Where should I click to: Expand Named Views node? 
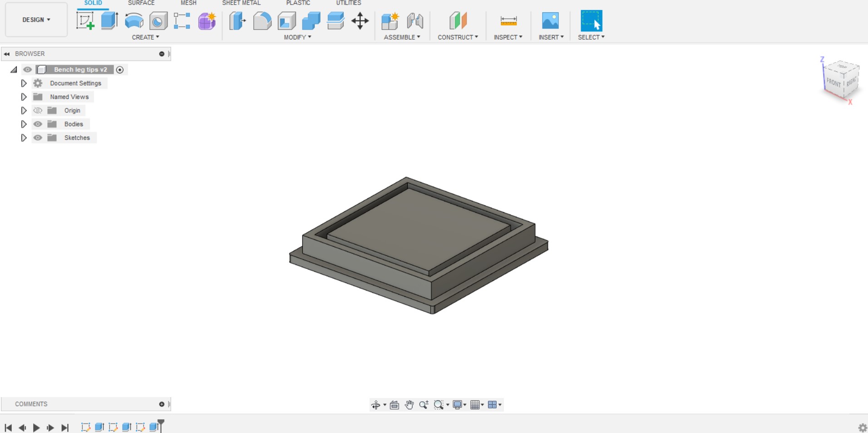tap(24, 97)
